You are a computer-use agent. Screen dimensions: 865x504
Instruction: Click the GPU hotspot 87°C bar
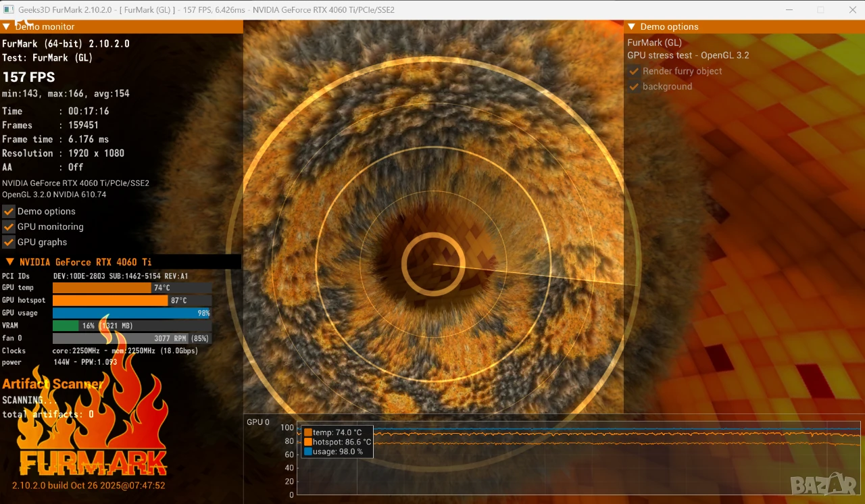point(132,300)
